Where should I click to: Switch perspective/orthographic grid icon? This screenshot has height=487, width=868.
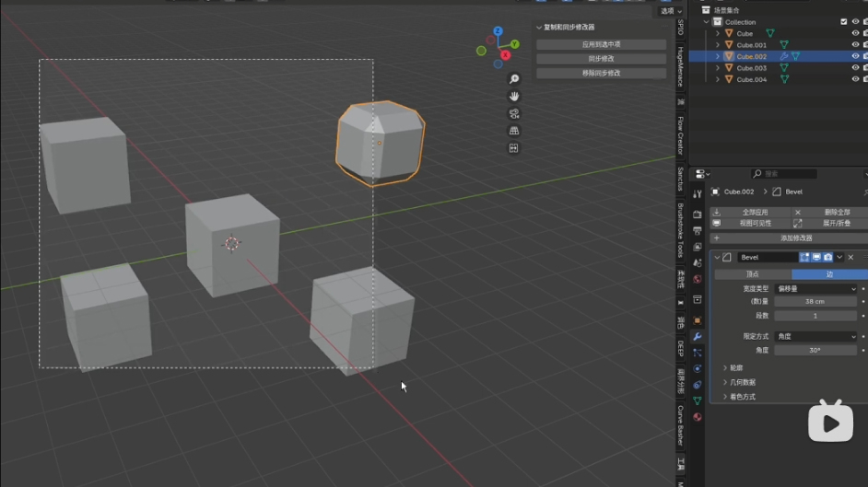point(514,131)
